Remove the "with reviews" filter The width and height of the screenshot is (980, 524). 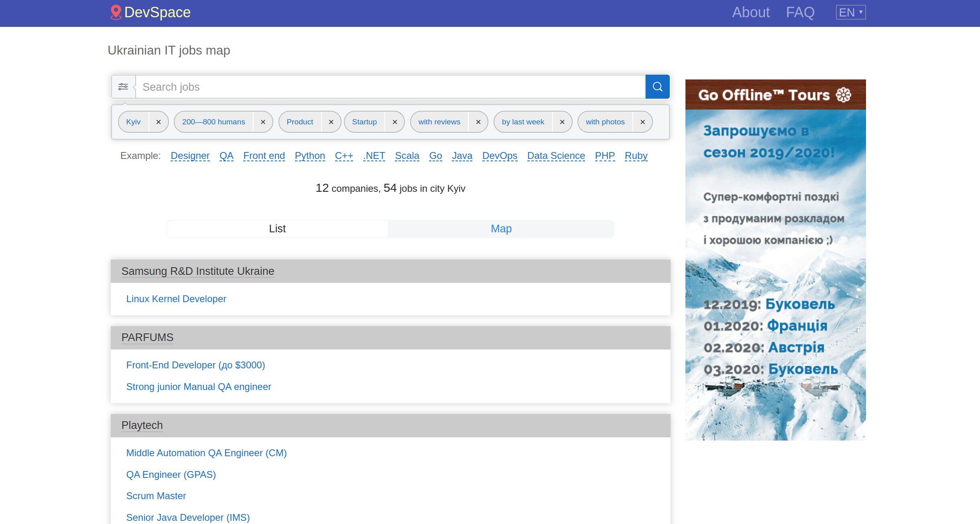[x=478, y=122]
